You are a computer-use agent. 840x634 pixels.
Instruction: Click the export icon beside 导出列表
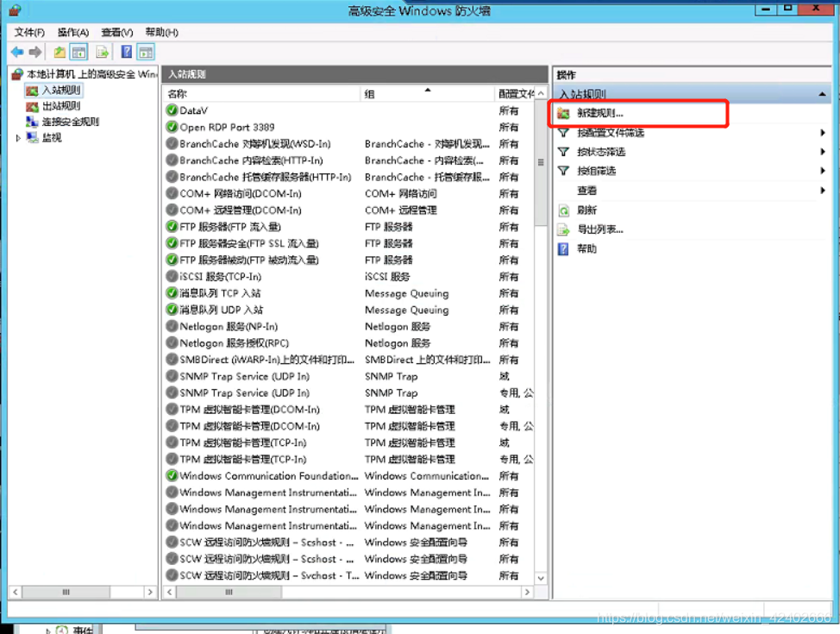tap(563, 230)
